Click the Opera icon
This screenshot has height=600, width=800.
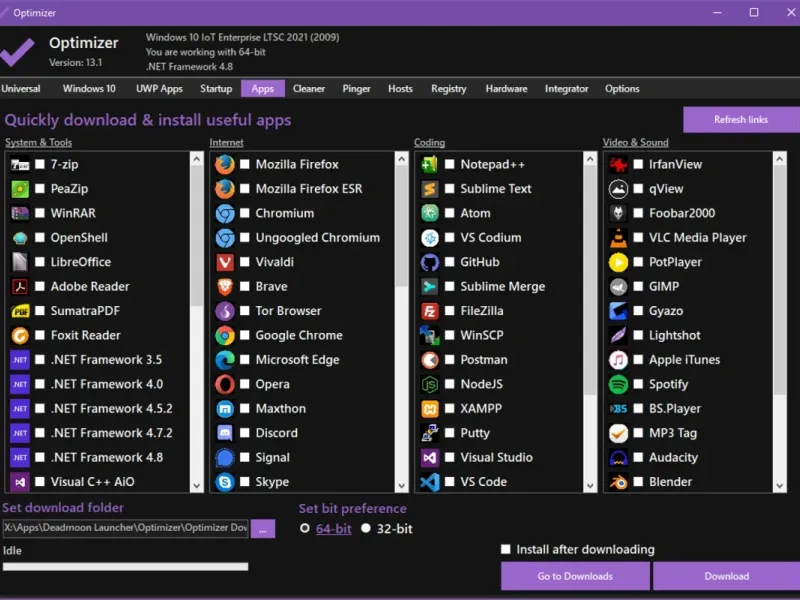point(224,384)
